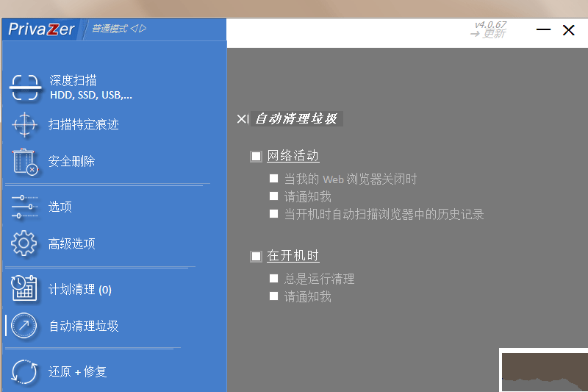Click the right arrow next to 普通模式

143,29
